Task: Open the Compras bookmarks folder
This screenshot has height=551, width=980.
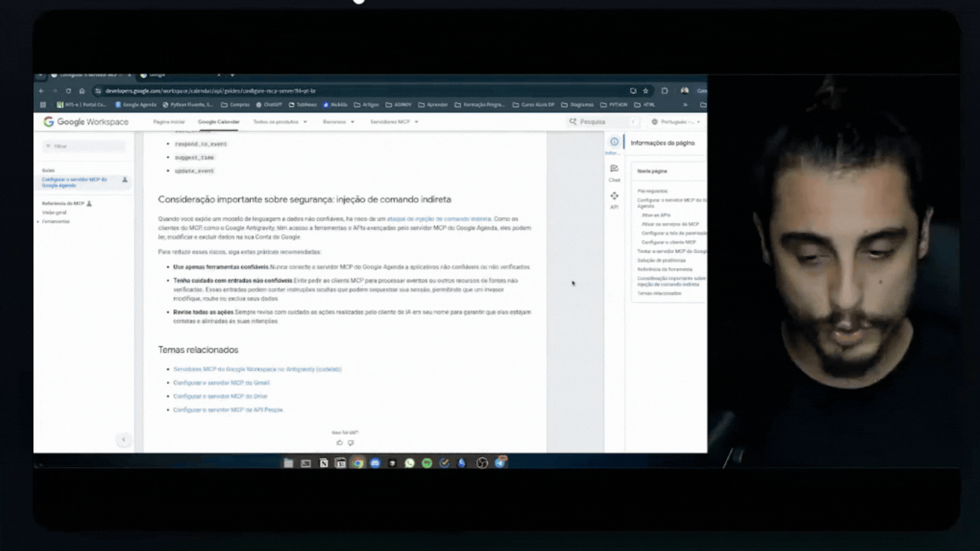Action: 235,105
